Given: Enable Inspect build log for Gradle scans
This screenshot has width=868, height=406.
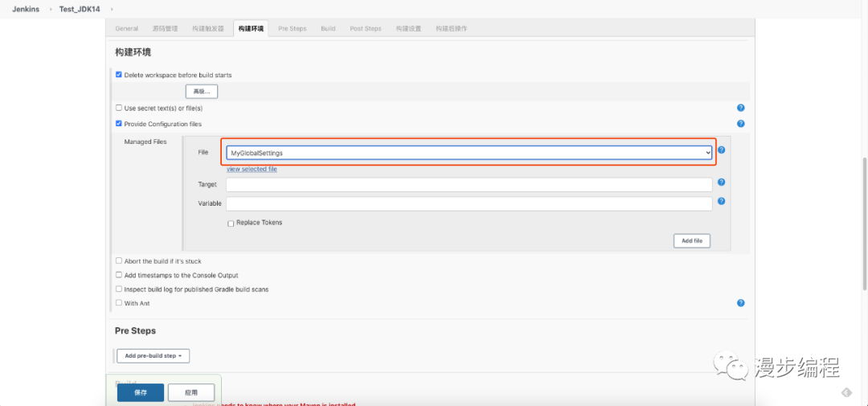Looking at the screenshot, I should coord(118,289).
